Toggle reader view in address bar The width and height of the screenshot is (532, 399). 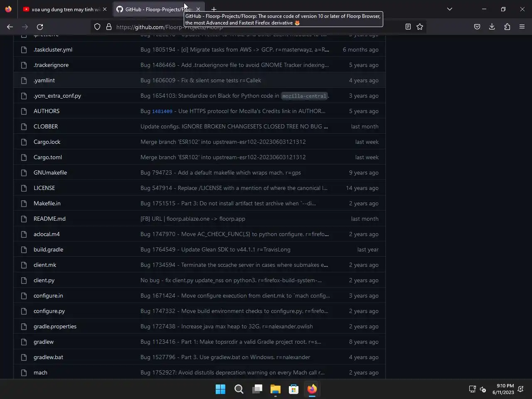[x=408, y=27]
